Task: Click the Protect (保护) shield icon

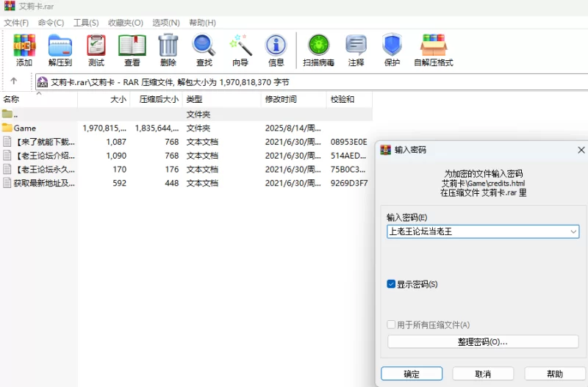Action: point(392,46)
